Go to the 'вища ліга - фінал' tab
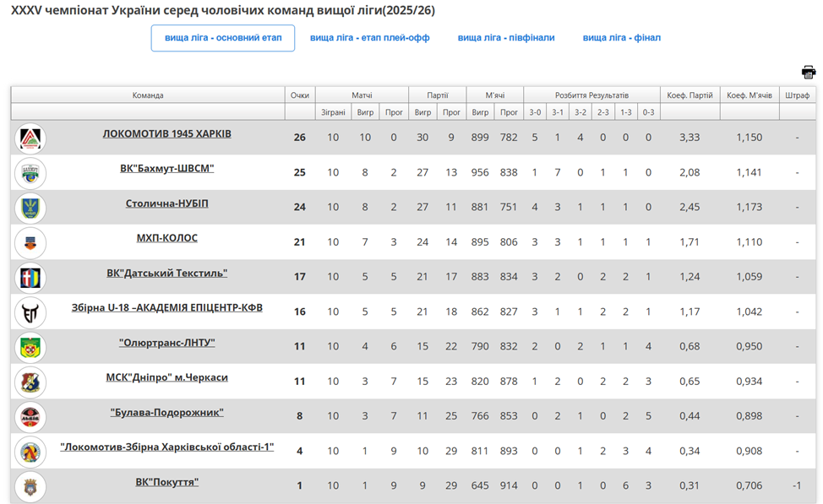Screen dimensions: 823x504 (621, 38)
